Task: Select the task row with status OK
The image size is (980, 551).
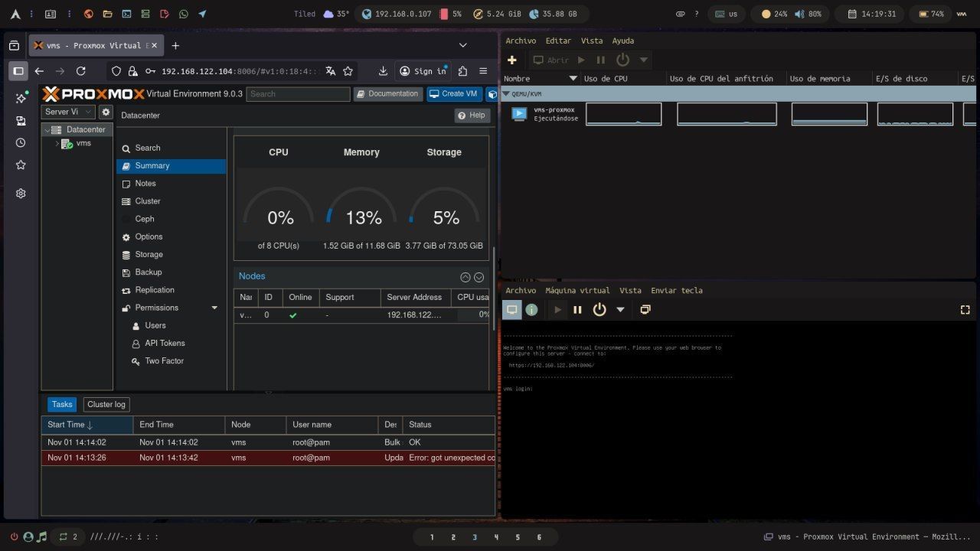Action: point(268,442)
